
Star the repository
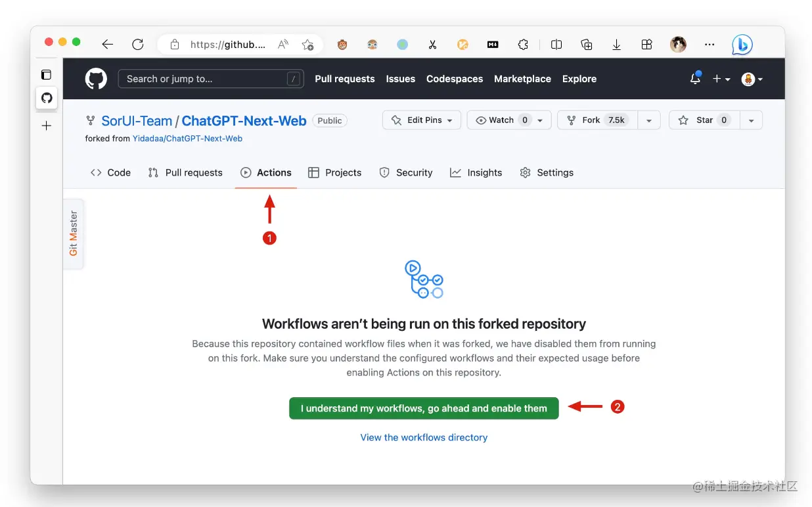click(704, 120)
